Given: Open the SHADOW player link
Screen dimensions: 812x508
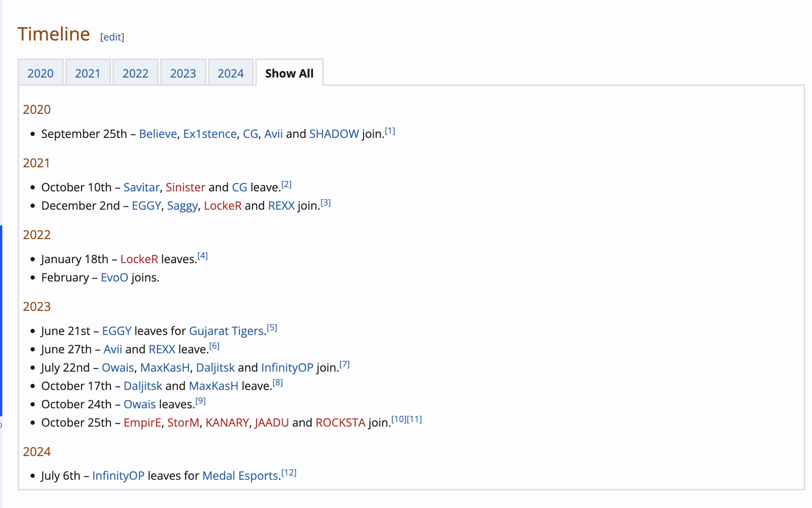Looking at the screenshot, I should pos(334,134).
